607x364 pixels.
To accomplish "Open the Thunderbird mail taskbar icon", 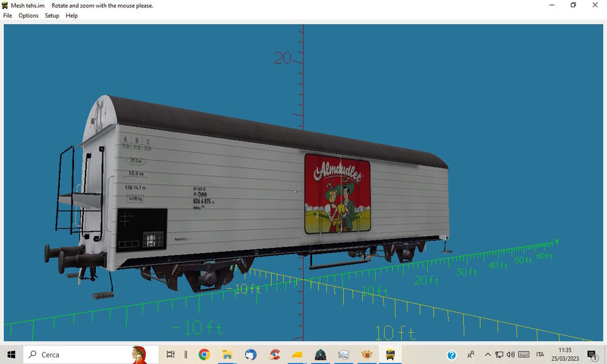I will click(251, 354).
